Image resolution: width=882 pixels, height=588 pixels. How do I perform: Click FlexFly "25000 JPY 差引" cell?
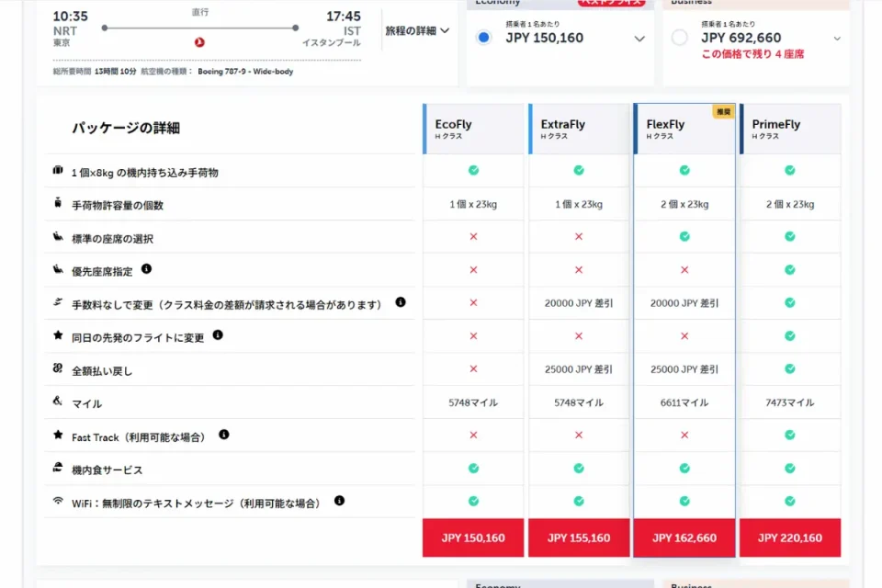(684, 369)
